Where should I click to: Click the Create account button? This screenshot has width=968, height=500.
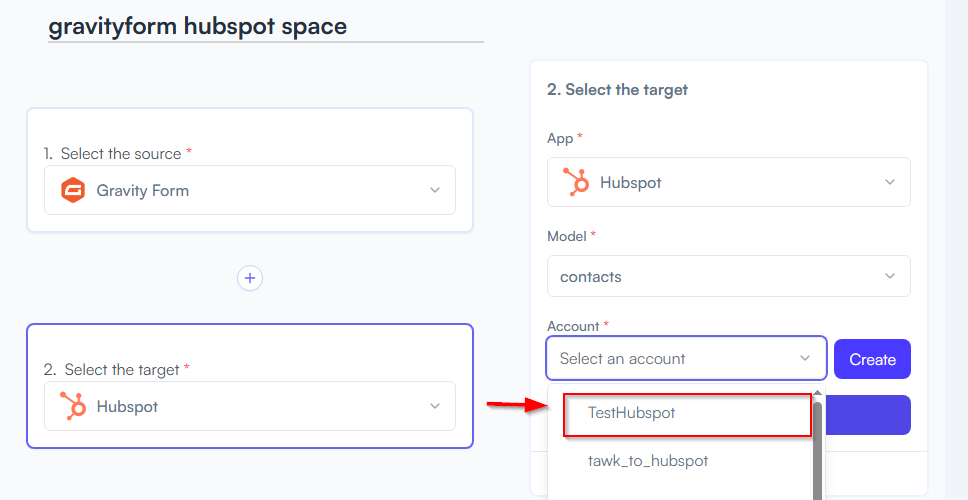click(x=872, y=359)
